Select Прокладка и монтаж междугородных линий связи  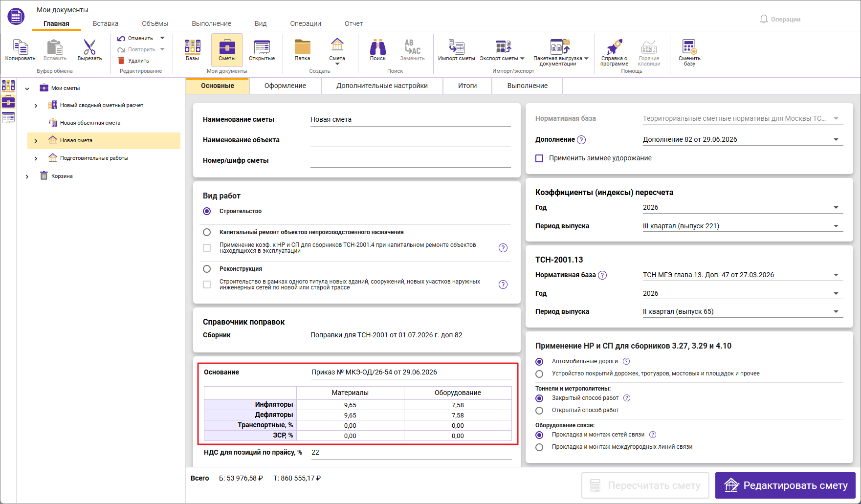[539, 447]
